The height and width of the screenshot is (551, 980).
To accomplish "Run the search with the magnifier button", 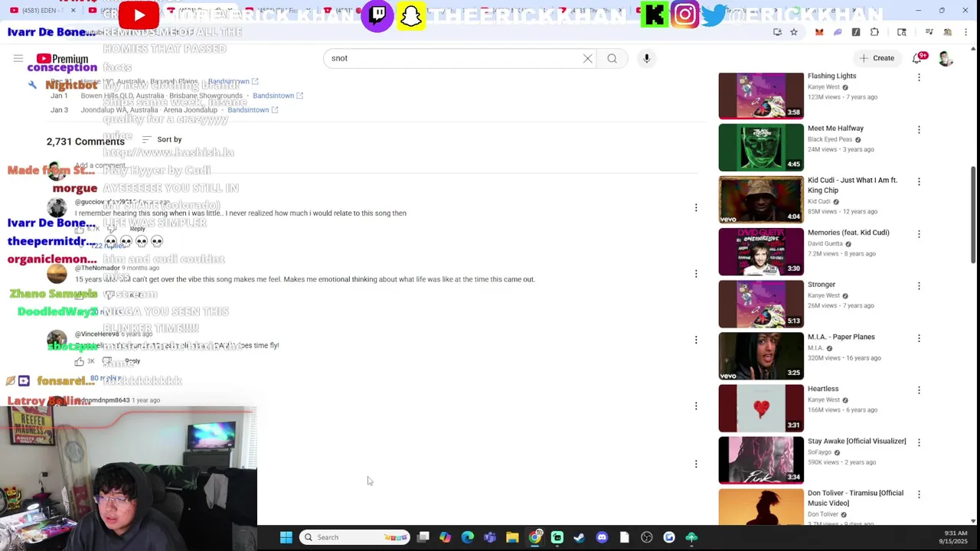I will pyautogui.click(x=612, y=58).
